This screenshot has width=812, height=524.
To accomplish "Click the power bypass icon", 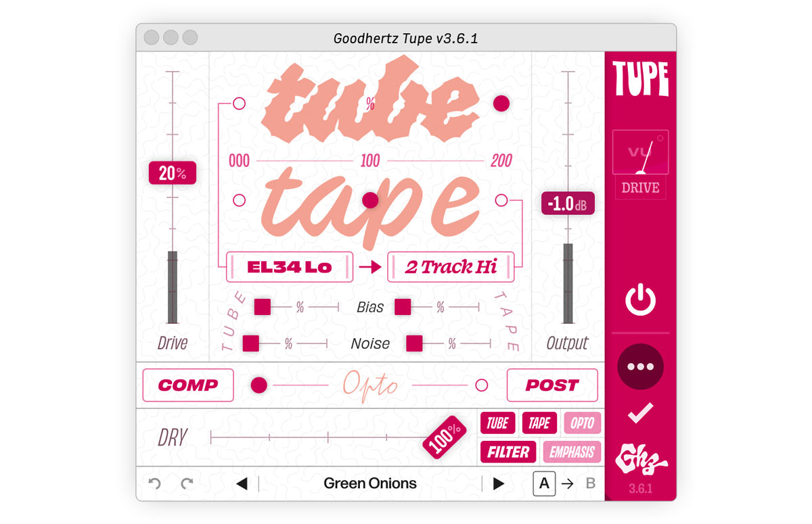I will pos(640,301).
